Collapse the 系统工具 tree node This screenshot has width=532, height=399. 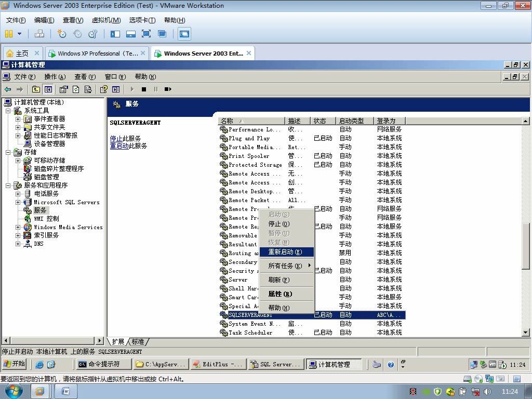(8, 111)
